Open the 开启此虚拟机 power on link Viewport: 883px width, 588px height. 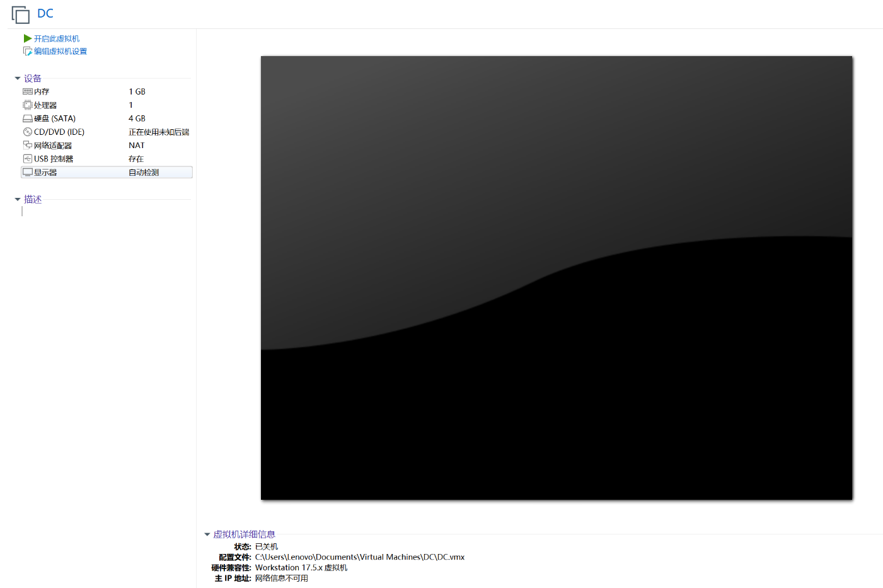click(x=57, y=38)
